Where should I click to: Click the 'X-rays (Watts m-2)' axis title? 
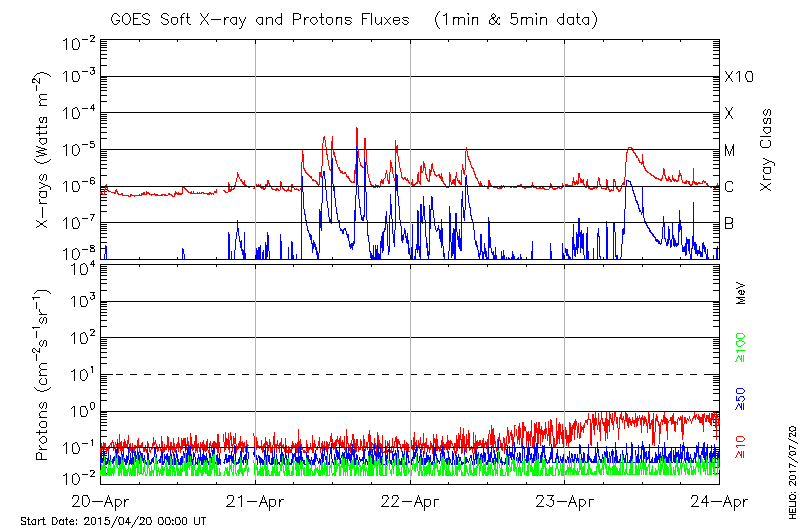pyautogui.click(x=44, y=150)
